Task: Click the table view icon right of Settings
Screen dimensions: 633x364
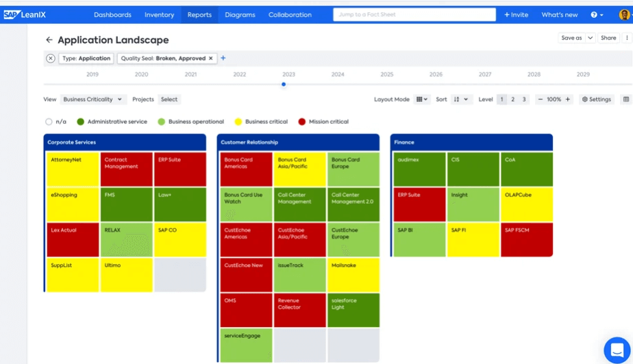Action: coord(625,99)
